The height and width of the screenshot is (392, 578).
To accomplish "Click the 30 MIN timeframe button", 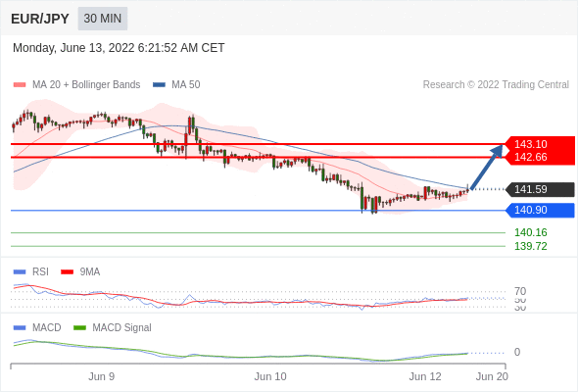I will (103, 19).
